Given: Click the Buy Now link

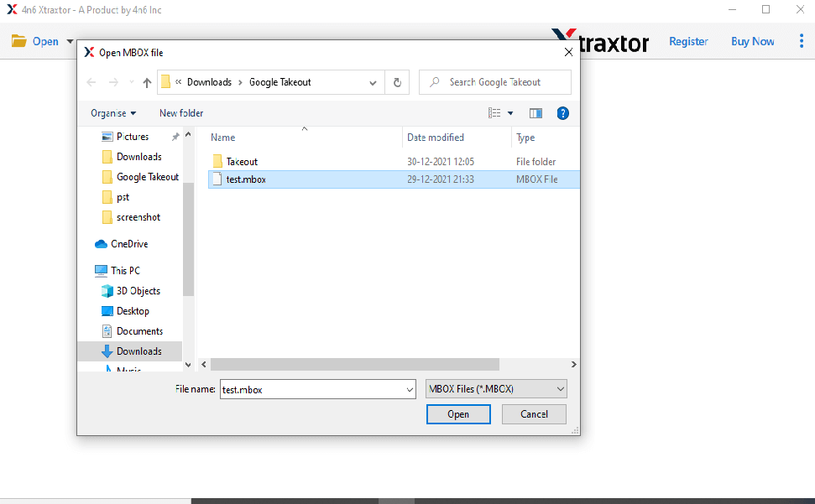Looking at the screenshot, I should tap(753, 42).
